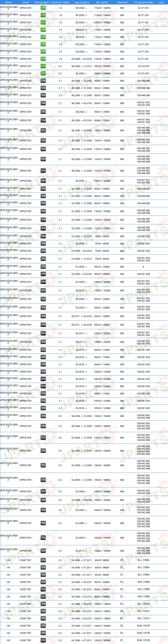Click diesel icon in open-ended 03.2009 70kW / 95KM row
Image resolution: width=168 pixels, height=644 pixels.
43,244
